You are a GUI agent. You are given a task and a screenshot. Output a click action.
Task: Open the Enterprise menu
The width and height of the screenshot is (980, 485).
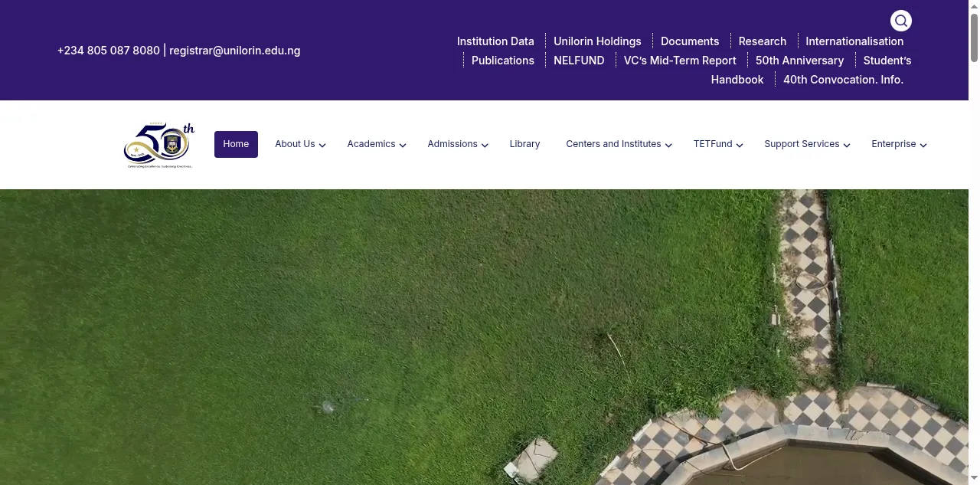point(893,144)
